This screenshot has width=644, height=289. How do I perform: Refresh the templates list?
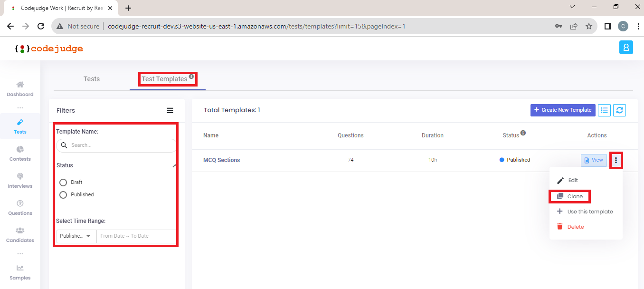click(x=619, y=110)
